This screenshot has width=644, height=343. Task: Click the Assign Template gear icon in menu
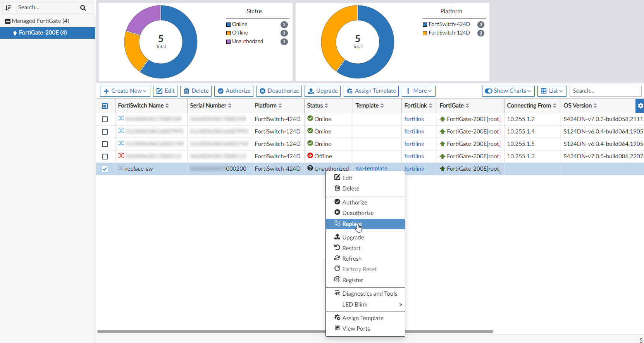[x=337, y=317]
